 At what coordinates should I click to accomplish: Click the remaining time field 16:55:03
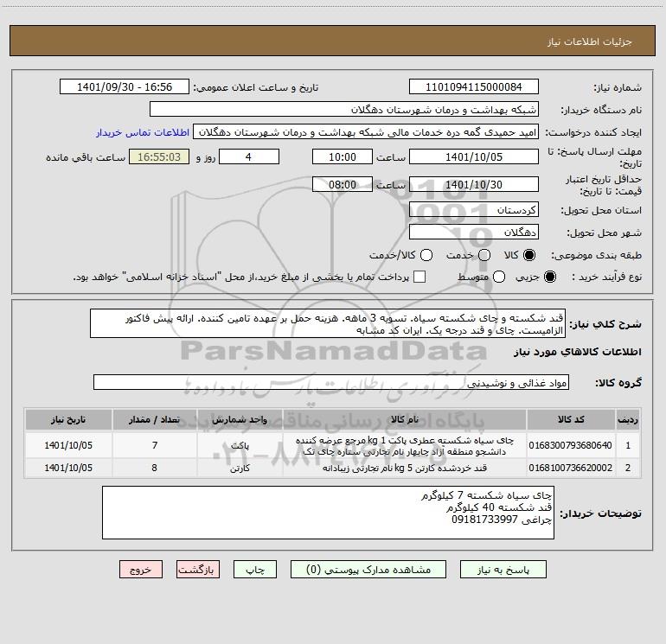159,156
